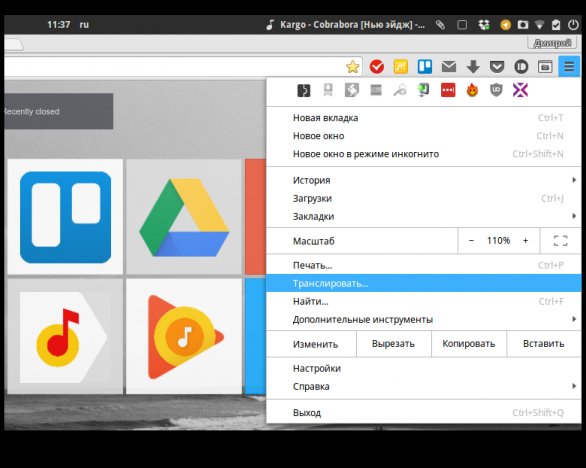The height and width of the screenshot is (468, 586).
Task: Click the Kargo - Cobrabora now playing title
Action: (352, 25)
